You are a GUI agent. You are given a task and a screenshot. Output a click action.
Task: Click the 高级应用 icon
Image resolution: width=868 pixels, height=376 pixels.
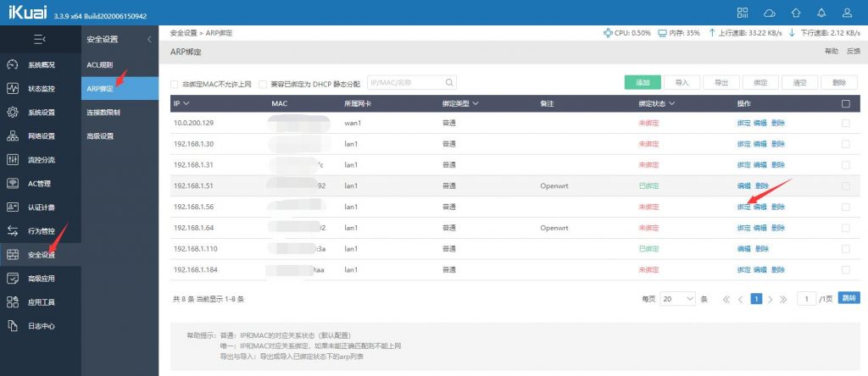[x=12, y=279]
